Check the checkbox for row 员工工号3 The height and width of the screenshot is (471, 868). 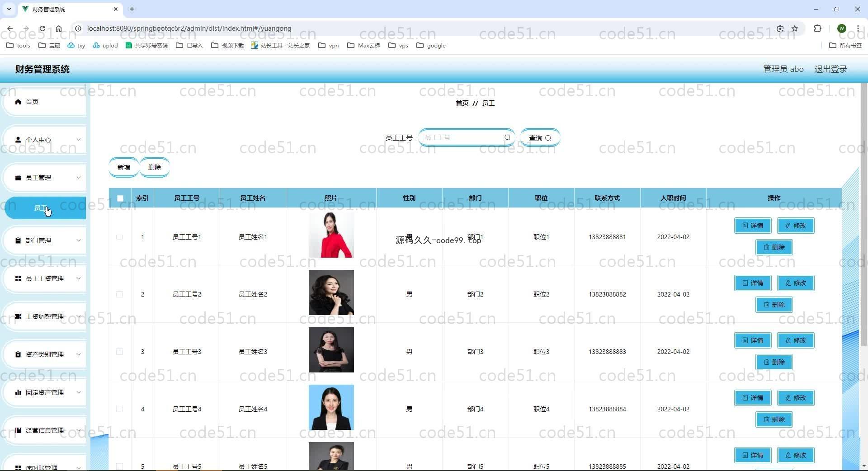pyautogui.click(x=119, y=352)
